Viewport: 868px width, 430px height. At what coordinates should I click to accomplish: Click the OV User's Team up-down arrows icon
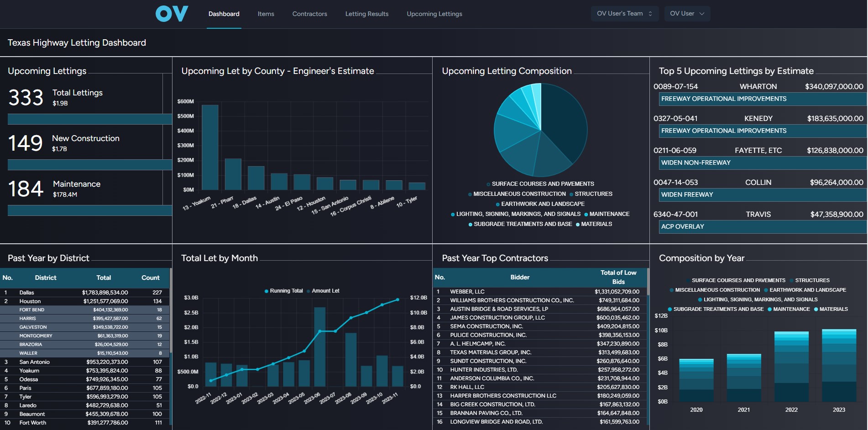(x=650, y=14)
